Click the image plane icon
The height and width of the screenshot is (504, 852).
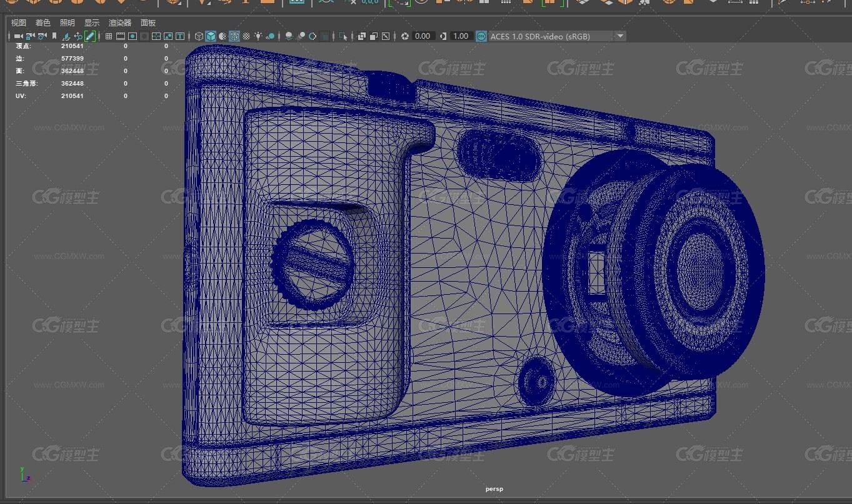[x=66, y=36]
